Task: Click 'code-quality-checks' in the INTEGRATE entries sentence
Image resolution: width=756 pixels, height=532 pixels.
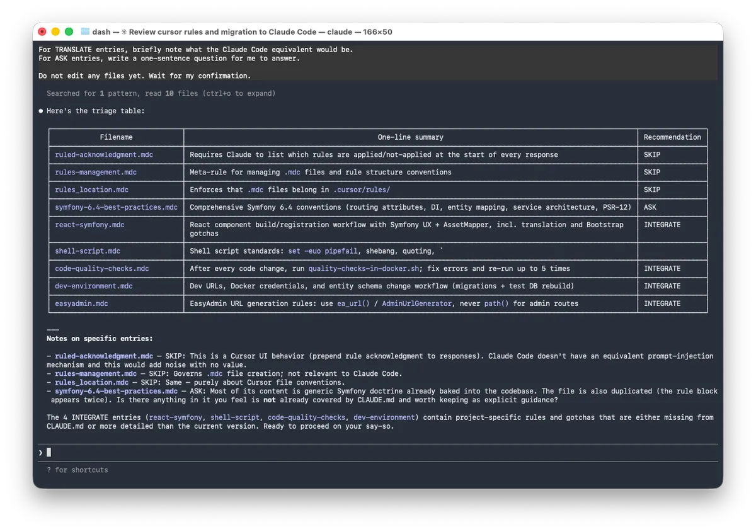Action: (x=306, y=417)
